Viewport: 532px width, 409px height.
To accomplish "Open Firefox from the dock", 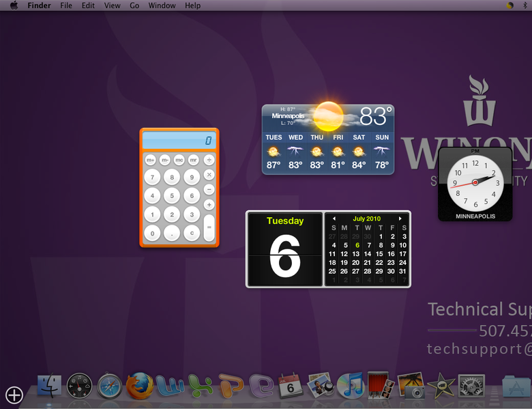I will (x=140, y=386).
